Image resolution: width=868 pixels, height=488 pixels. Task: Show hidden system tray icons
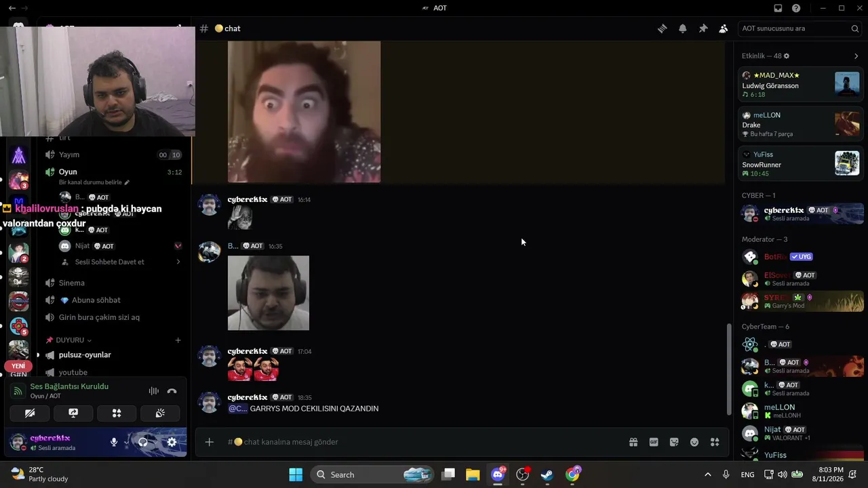(708, 474)
